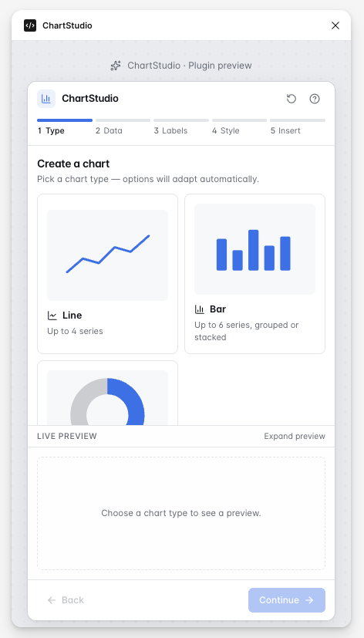Viewport: 364px width, 638px height.
Task: Go to step 1 Type
Action: (x=65, y=127)
